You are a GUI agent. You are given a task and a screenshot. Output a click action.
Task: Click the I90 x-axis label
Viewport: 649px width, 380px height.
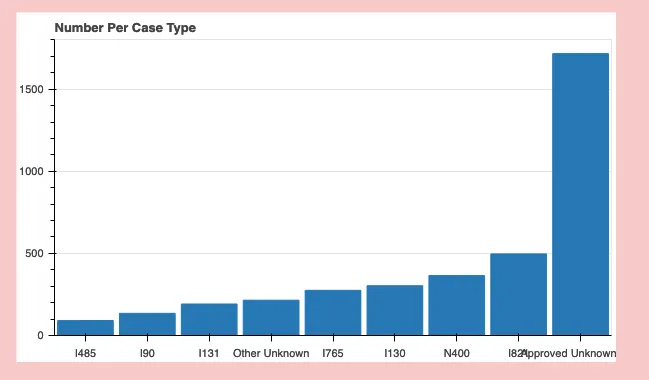[147, 353]
